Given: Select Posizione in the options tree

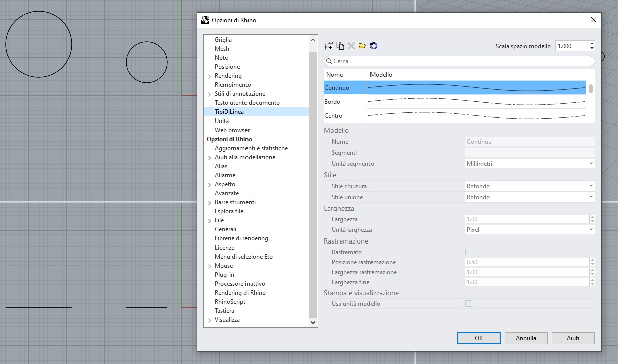Looking at the screenshot, I should (227, 67).
